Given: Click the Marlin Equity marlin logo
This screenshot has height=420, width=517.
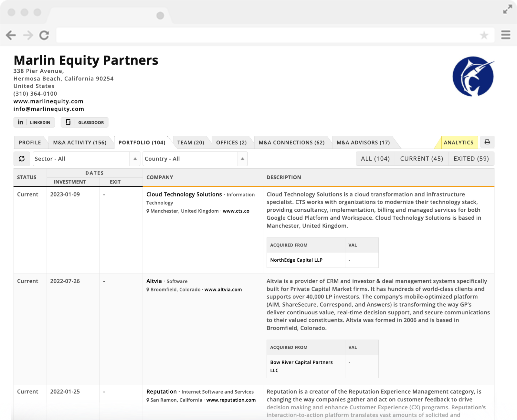Looking at the screenshot, I should click(473, 76).
